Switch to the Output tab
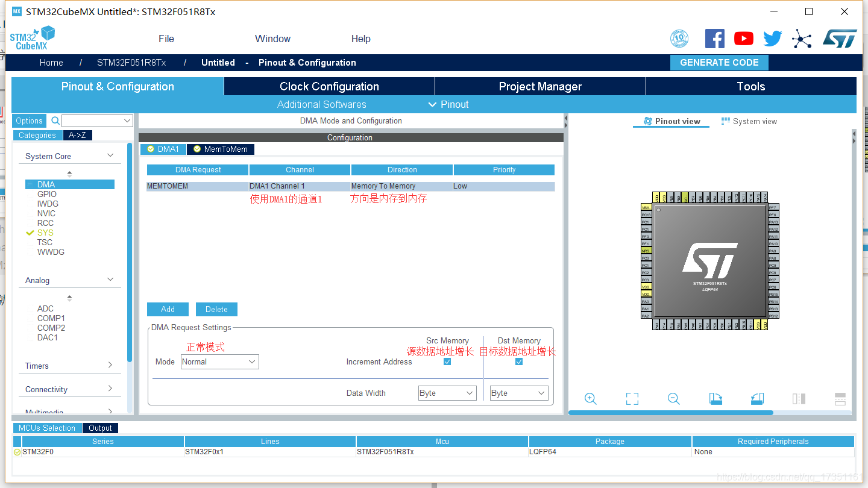 click(x=101, y=428)
